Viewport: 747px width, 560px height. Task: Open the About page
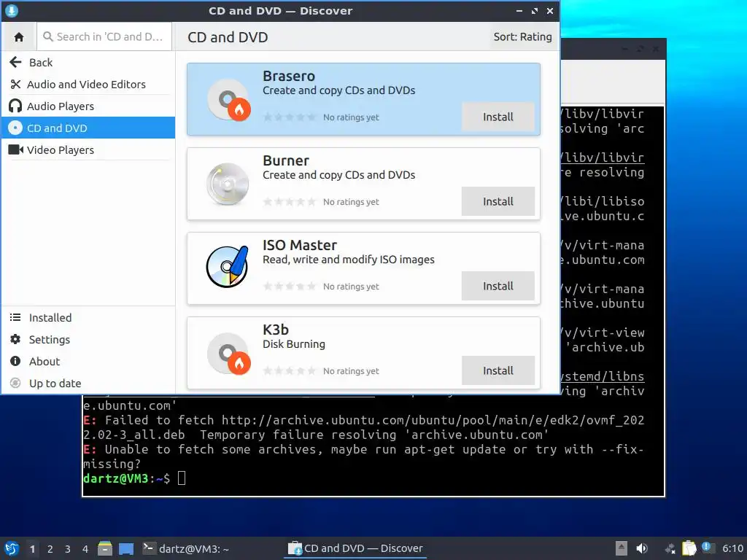click(x=88, y=362)
